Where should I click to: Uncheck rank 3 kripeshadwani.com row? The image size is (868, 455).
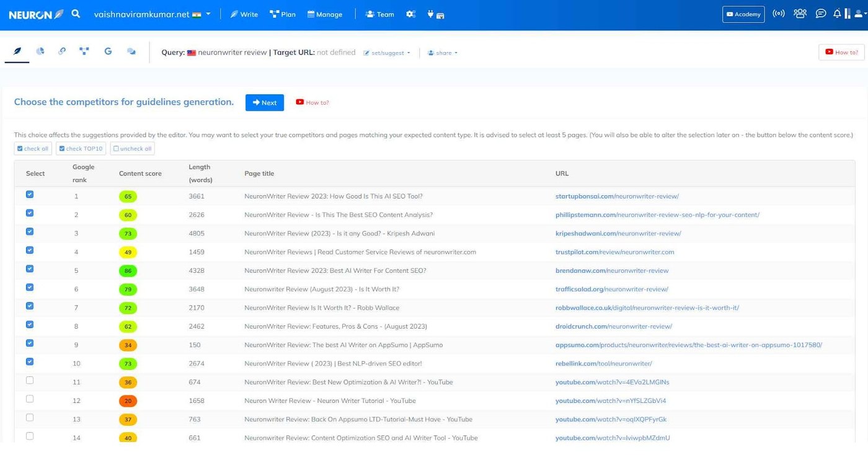click(x=30, y=232)
